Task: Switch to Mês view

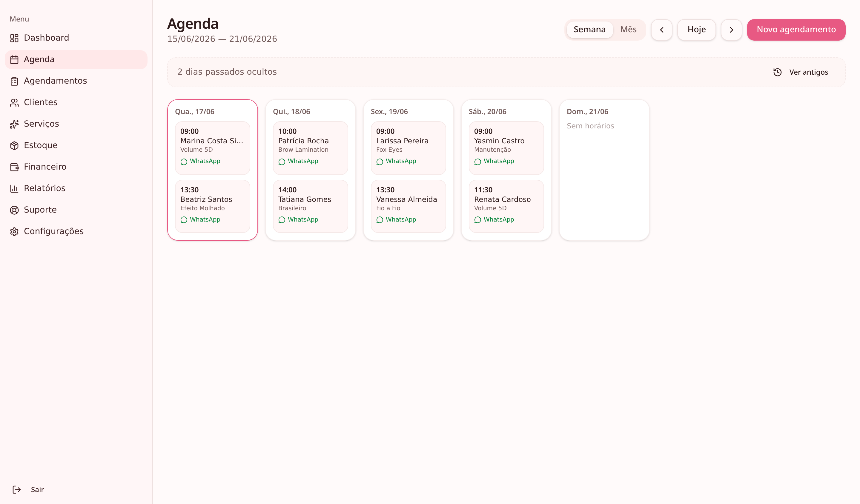Action: [628, 30]
